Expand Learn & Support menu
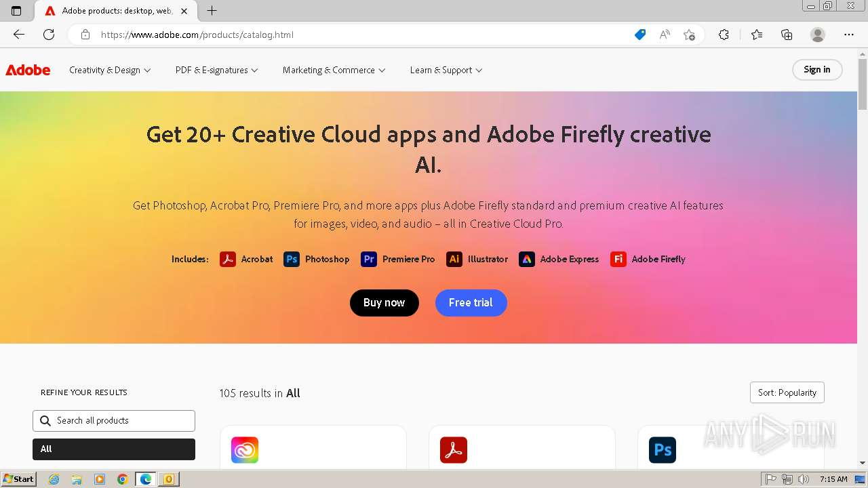 [x=446, y=70]
